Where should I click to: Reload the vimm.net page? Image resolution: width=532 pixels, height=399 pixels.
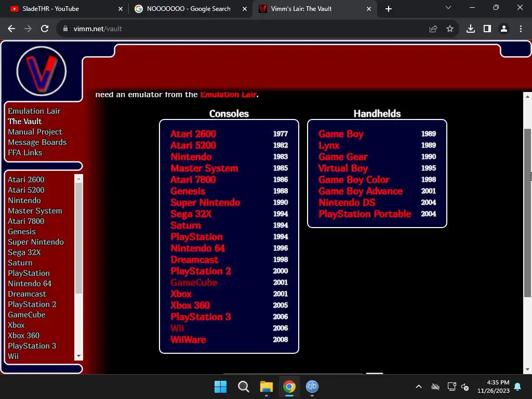(x=45, y=29)
